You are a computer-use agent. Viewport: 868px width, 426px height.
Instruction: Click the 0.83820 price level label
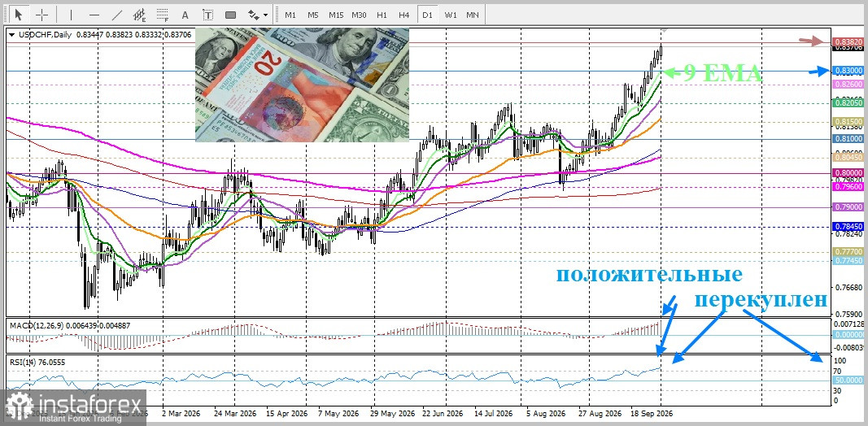(x=848, y=42)
